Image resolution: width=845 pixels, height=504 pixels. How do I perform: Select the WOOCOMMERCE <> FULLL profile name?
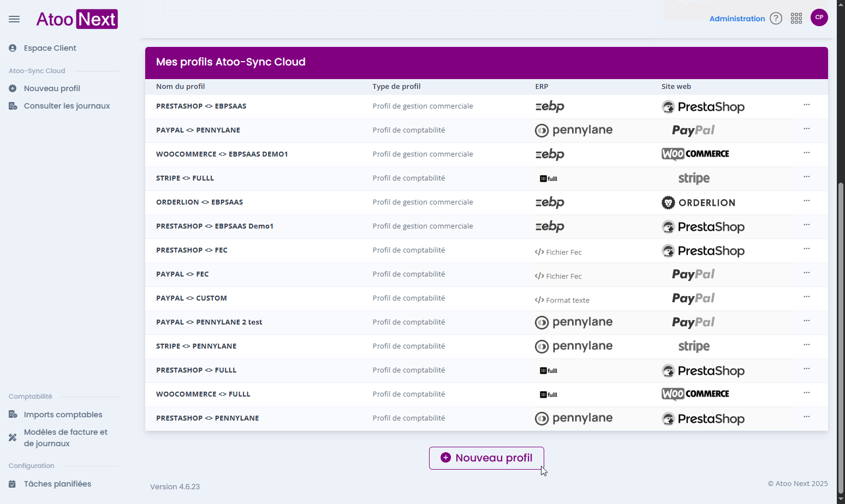(x=203, y=394)
